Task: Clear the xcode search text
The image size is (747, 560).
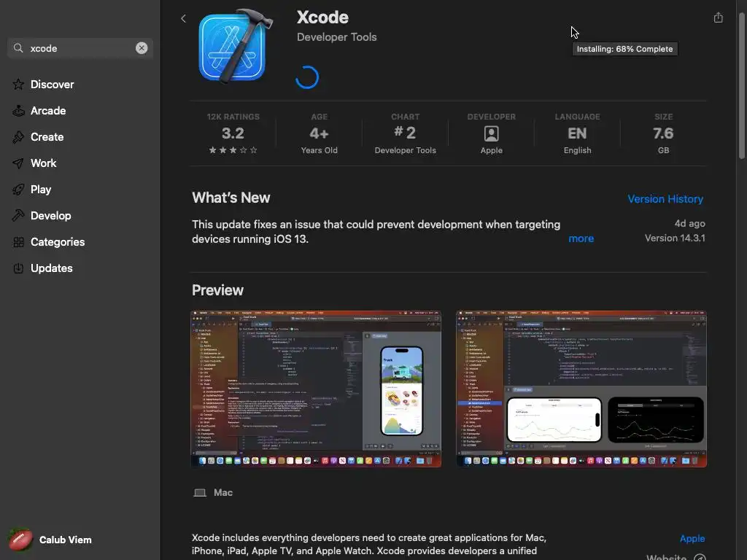Action: point(142,48)
